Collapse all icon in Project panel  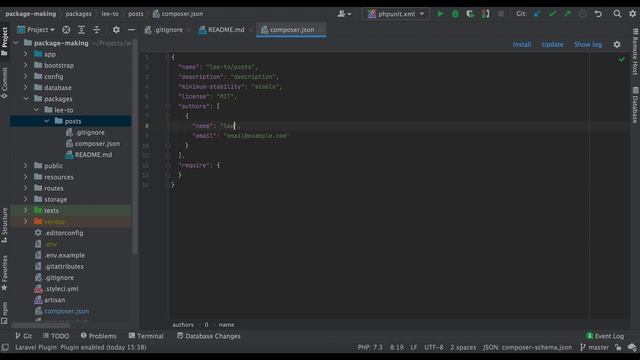coord(96,30)
